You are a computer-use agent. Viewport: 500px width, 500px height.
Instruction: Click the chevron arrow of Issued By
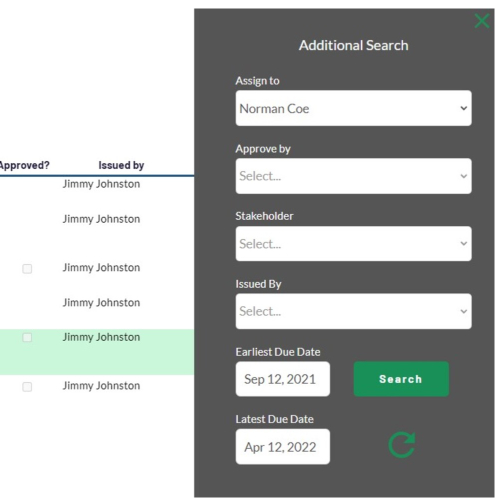pos(463,311)
